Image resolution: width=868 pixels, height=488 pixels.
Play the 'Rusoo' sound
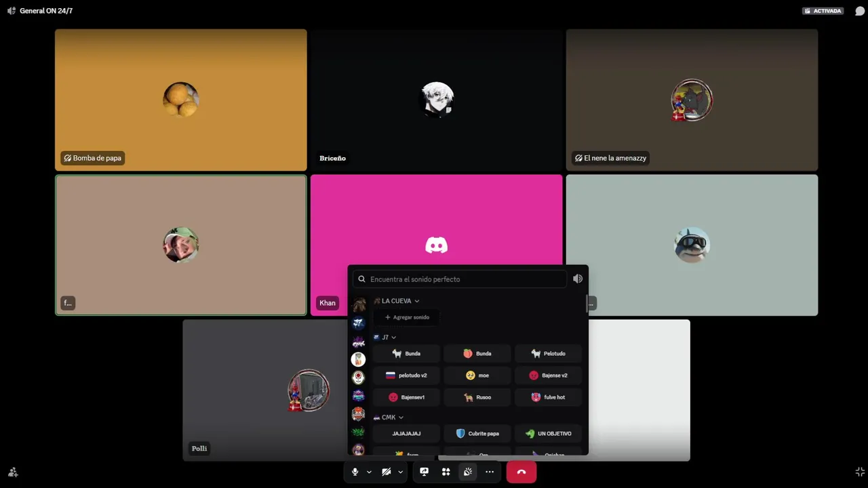477,397
